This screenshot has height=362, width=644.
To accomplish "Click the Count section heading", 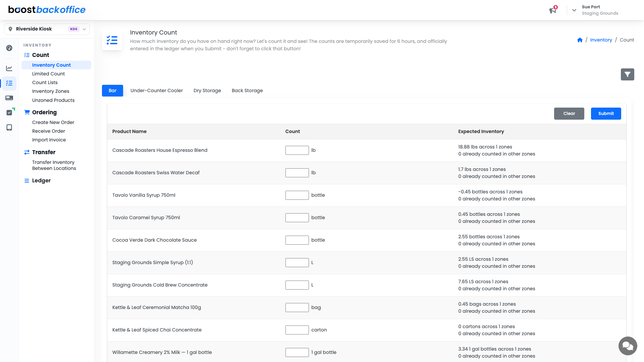I will (41, 55).
